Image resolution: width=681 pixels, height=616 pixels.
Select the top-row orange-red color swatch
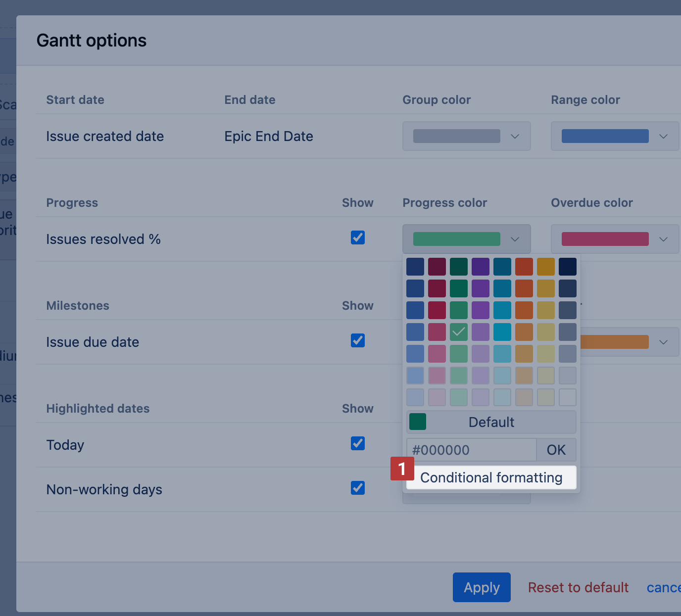524,267
